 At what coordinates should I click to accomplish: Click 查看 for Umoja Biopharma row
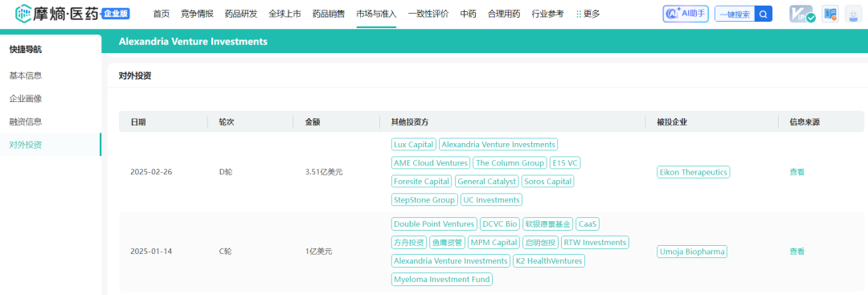796,252
